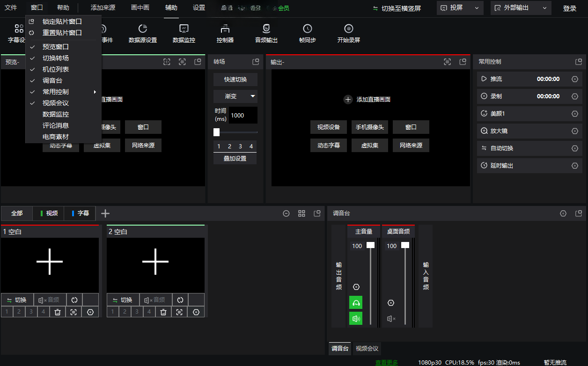This screenshot has height=366, width=588.
Task: Open settings gear for 推流 control
Action: [575, 79]
